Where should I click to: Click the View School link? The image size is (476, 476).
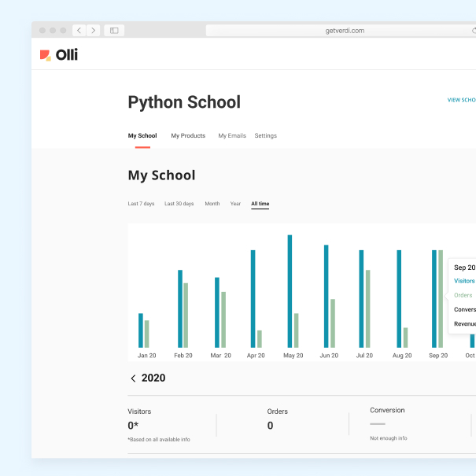pyautogui.click(x=461, y=100)
